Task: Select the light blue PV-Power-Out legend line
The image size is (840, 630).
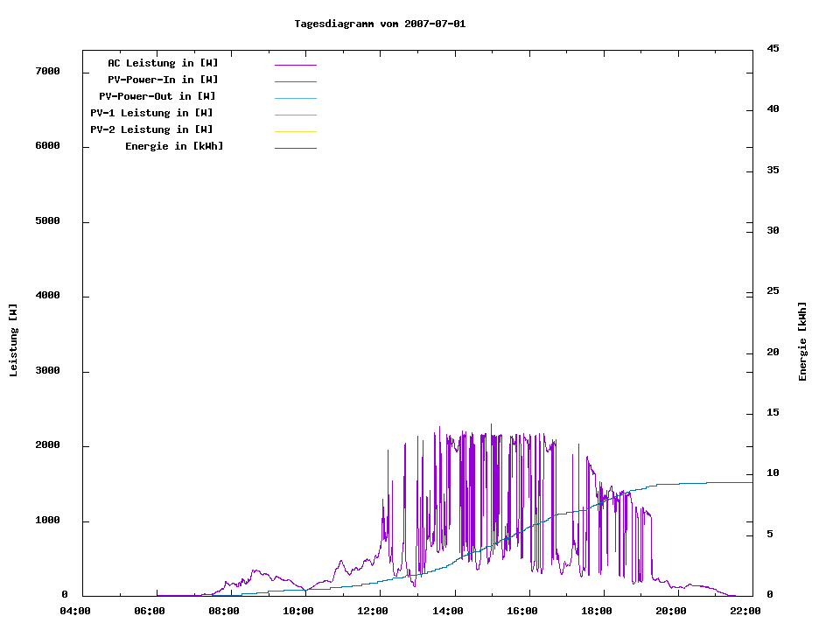Action: point(295,98)
